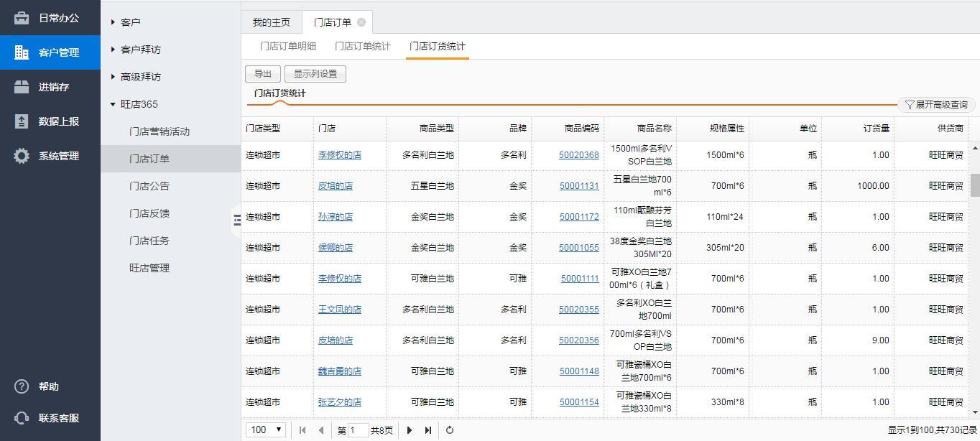The height and width of the screenshot is (441, 980).
Task: Expand the 客户拜访 tree node
Action: (114, 50)
